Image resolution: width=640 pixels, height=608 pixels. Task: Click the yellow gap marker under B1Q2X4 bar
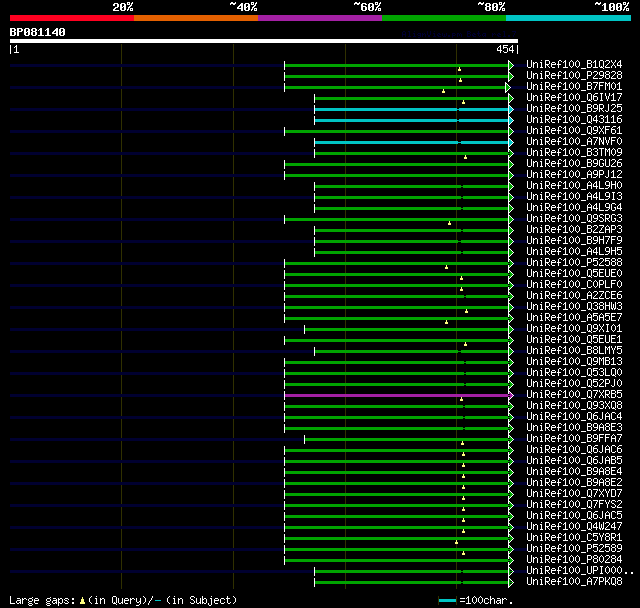tap(459, 69)
